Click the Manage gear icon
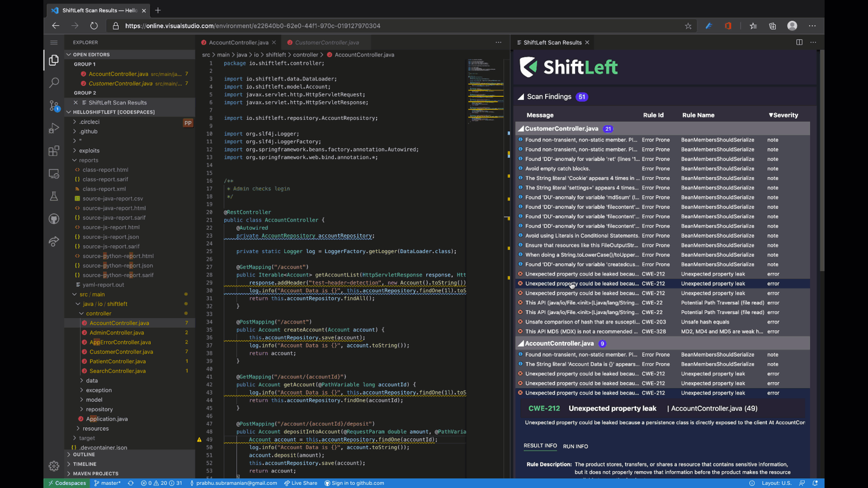Image resolution: width=868 pixels, height=488 pixels. tap(54, 466)
